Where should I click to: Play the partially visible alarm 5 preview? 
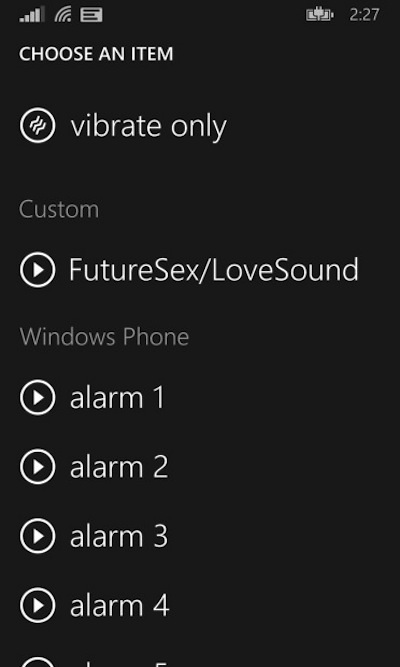pos(37,662)
